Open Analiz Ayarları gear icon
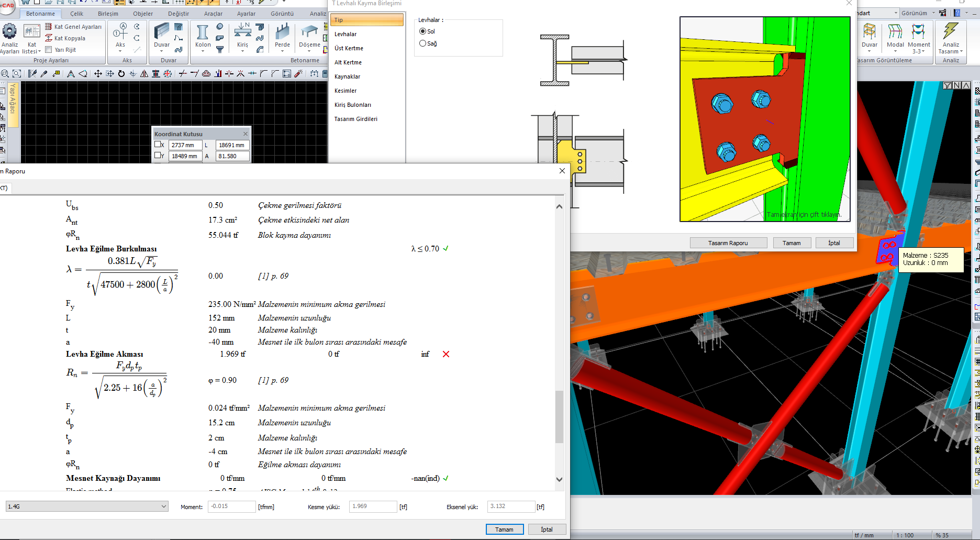Image resolution: width=980 pixels, height=540 pixels. (x=9, y=32)
